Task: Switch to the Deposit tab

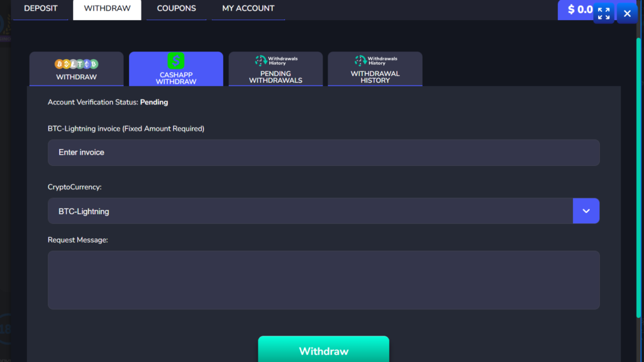Action: coord(40,8)
